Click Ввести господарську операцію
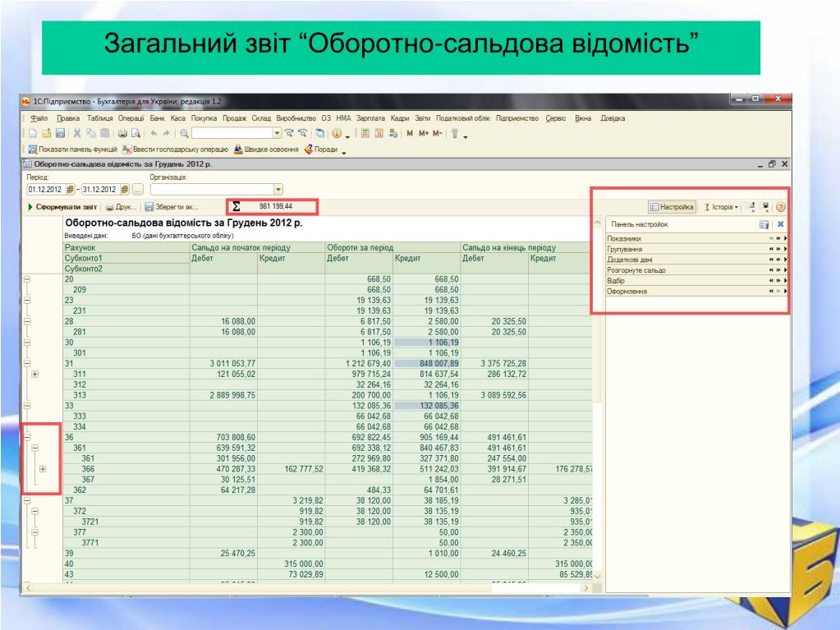The width and height of the screenshot is (840, 630). click(176, 149)
